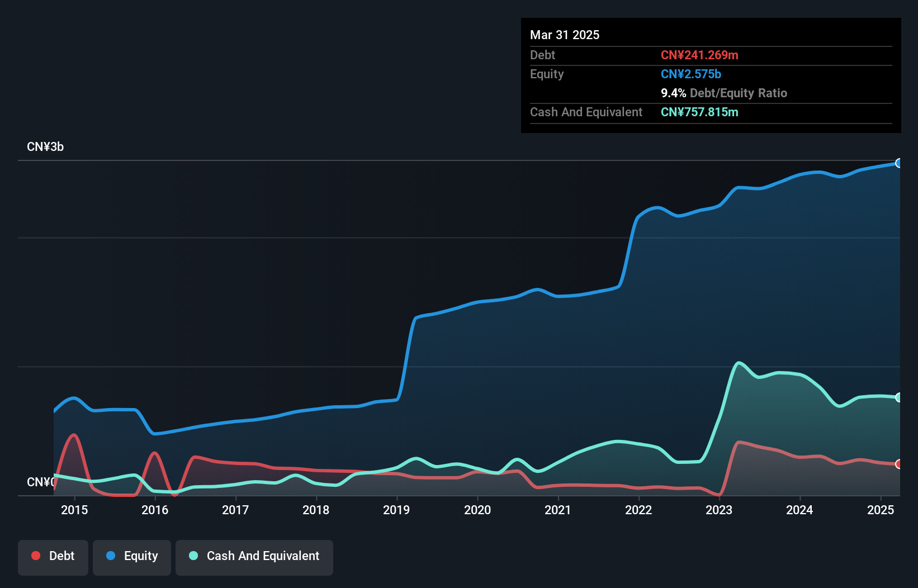Screen dimensions: 918x588
Task: Toggle the Cash And Equivalent legend button
Action: point(254,557)
